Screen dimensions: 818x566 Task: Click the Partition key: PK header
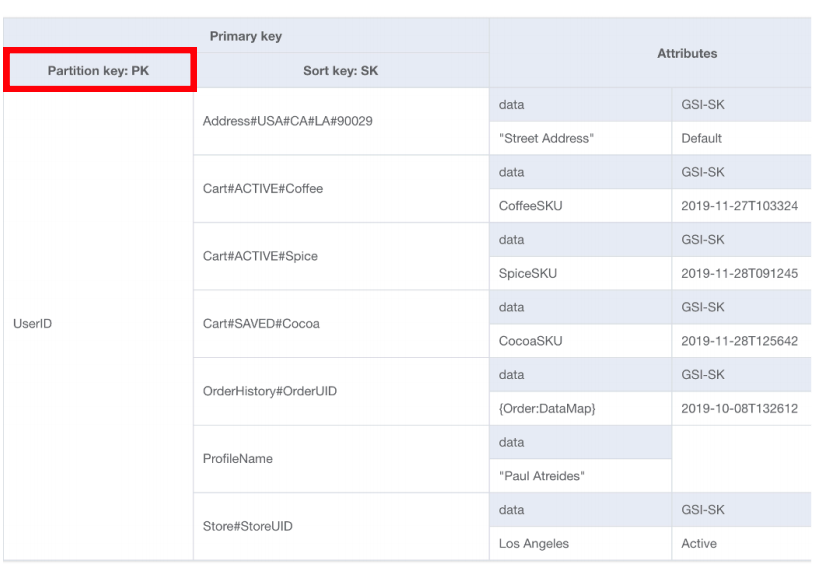tap(99, 71)
